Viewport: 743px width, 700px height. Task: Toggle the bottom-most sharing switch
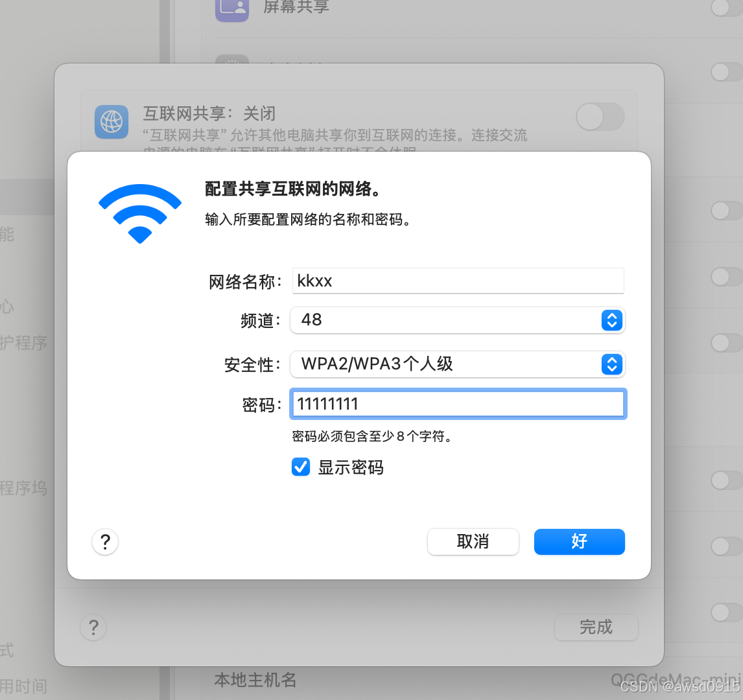click(x=727, y=612)
